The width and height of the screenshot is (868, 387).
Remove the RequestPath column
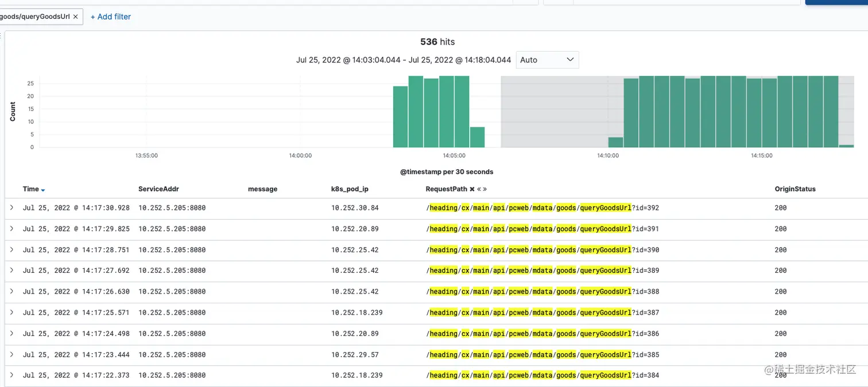point(472,189)
